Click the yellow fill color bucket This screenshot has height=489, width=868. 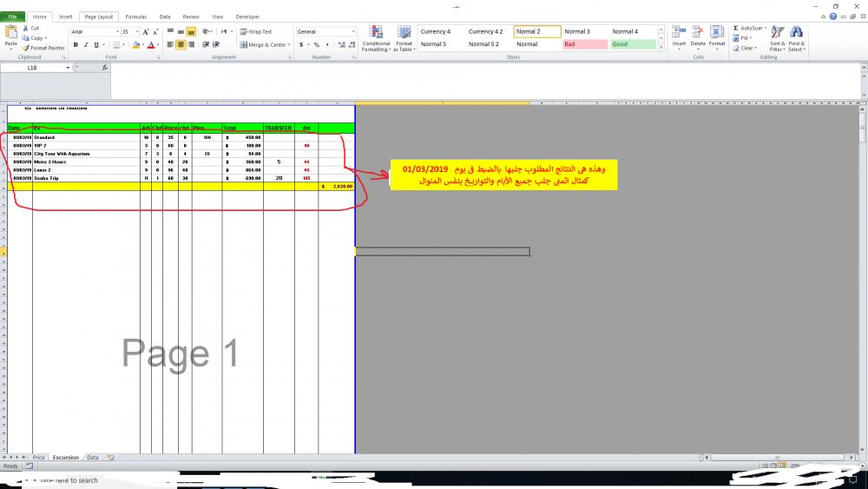[135, 44]
